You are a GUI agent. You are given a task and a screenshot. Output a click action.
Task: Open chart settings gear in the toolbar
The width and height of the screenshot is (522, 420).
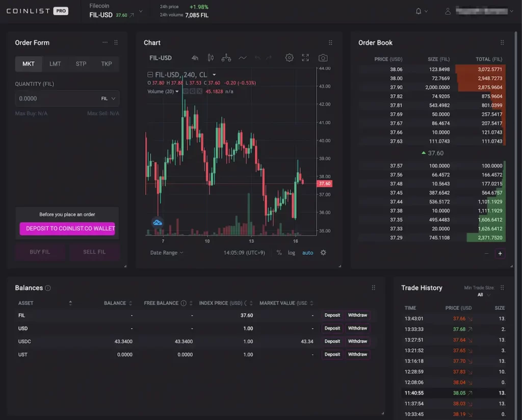[x=290, y=58]
